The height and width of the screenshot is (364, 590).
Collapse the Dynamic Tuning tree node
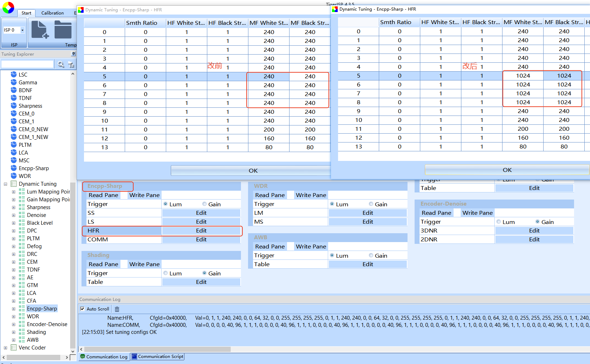(5, 184)
